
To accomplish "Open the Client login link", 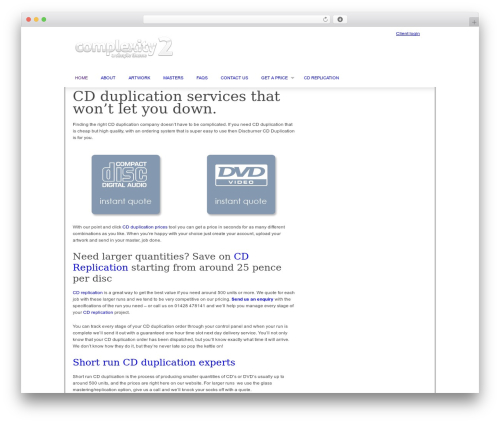I will [408, 34].
